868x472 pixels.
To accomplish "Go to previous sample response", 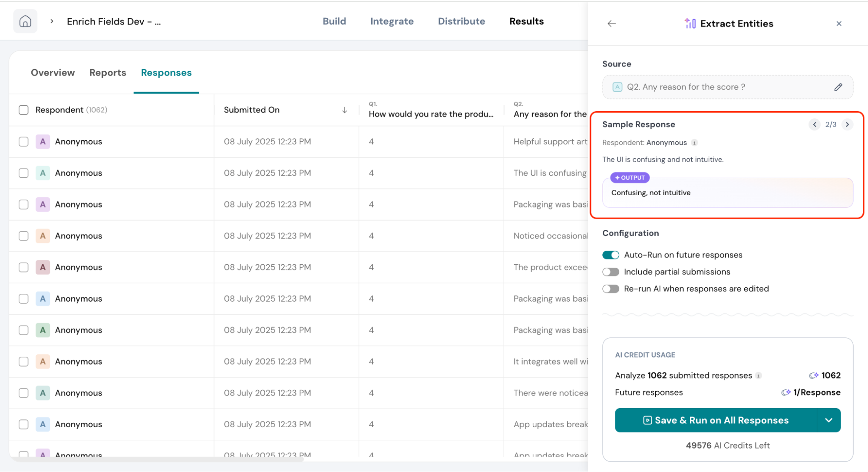I will tap(815, 125).
